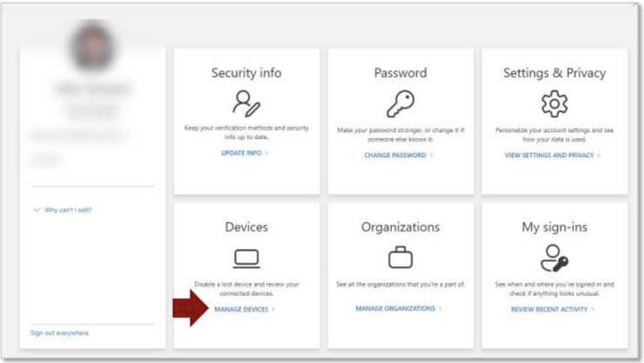Click the Devices laptop icon
Image resolution: width=644 pixels, height=363 pixels.
click(x=247, y=260)
